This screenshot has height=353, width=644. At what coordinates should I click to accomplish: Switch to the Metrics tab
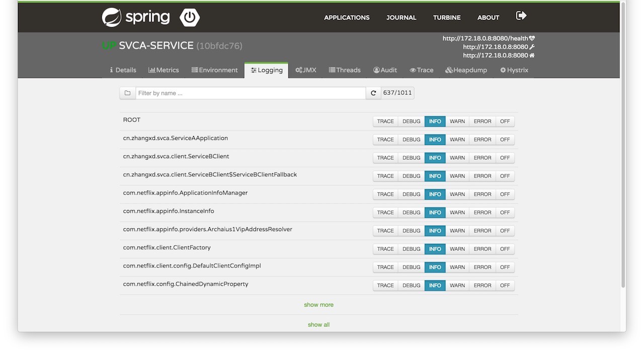coord(164,70)
